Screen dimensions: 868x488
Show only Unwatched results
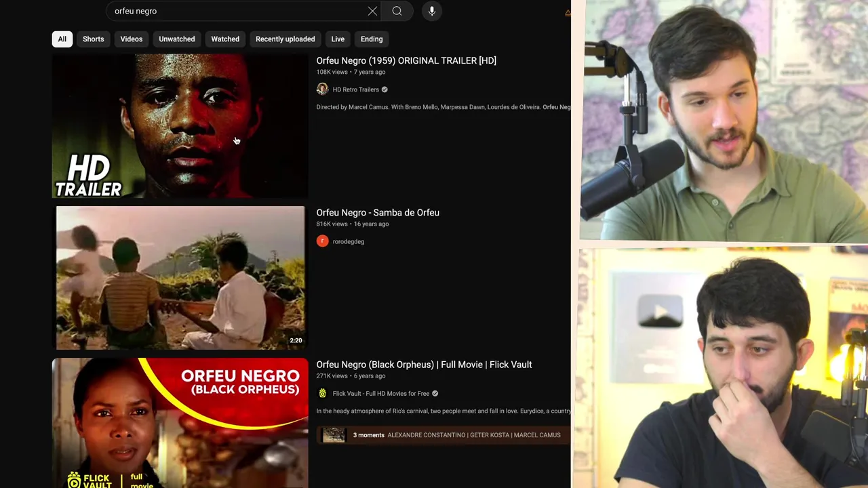pyautogui.click(x=177, y=39)
